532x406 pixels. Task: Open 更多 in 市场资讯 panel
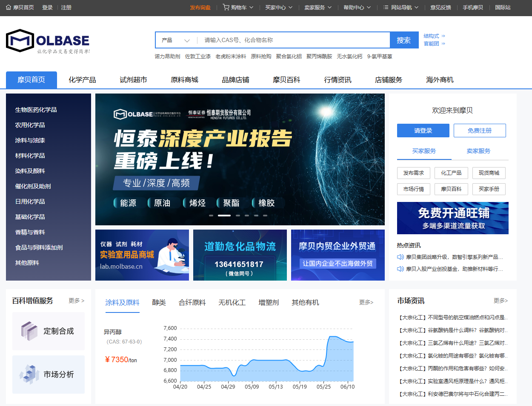point(501,301)
